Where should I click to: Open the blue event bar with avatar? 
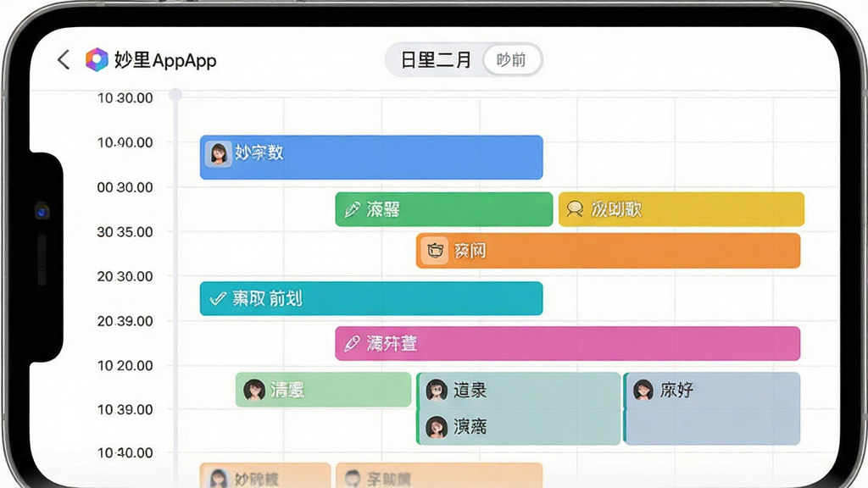pyautogui.click(x=371, y=157)
